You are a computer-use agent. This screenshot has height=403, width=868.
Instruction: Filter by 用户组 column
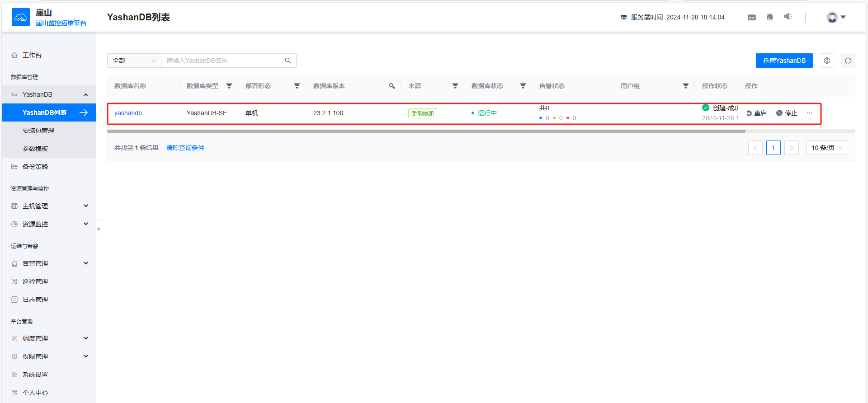coord(686,86)
